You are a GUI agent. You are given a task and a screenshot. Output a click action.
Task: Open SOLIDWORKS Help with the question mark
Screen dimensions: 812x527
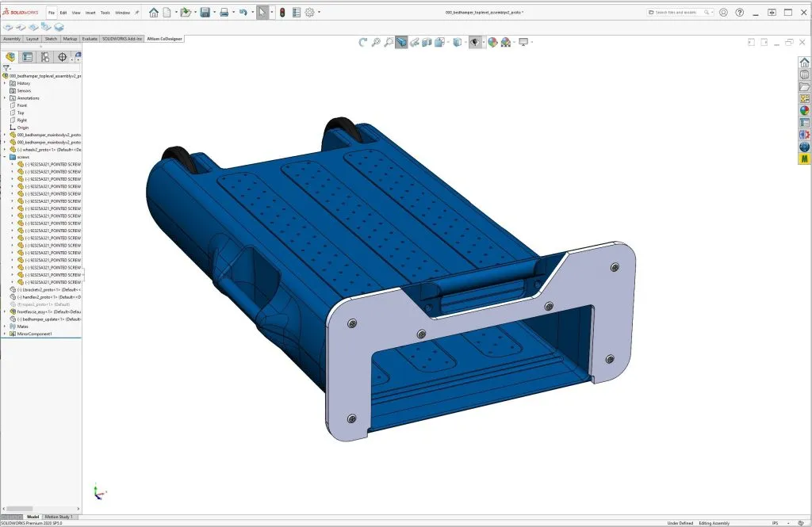pos(738,12)
